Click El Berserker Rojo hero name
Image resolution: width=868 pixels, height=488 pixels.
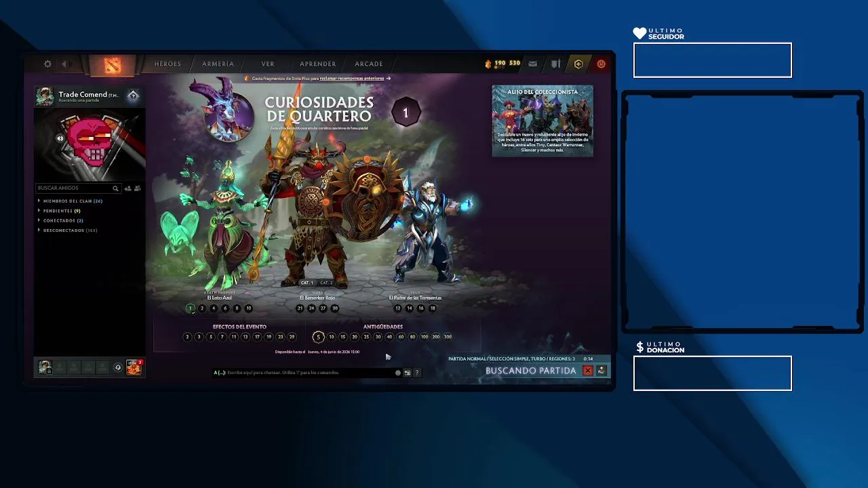tap(317, 298)
